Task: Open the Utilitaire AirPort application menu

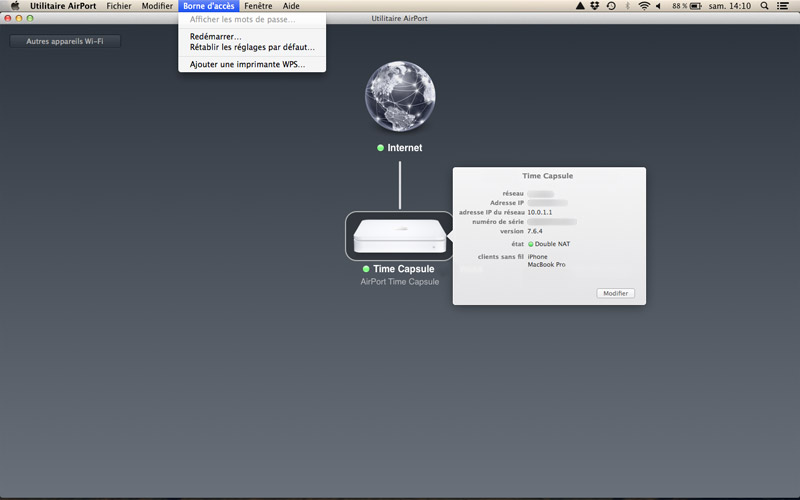Action: point(63,6)
